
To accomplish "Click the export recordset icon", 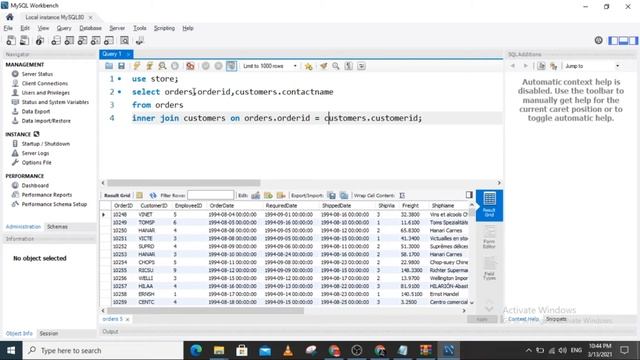I will pyautogui.click(x=331, y=195).
